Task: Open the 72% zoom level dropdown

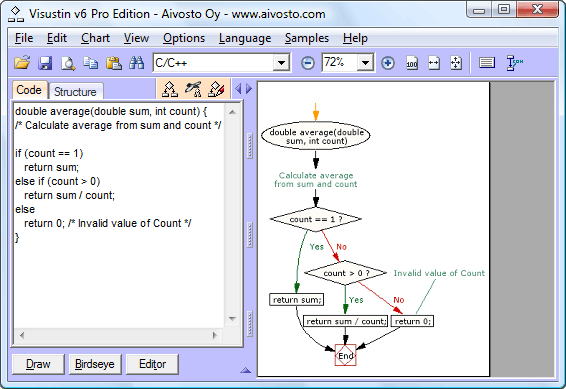Action: 365,63
